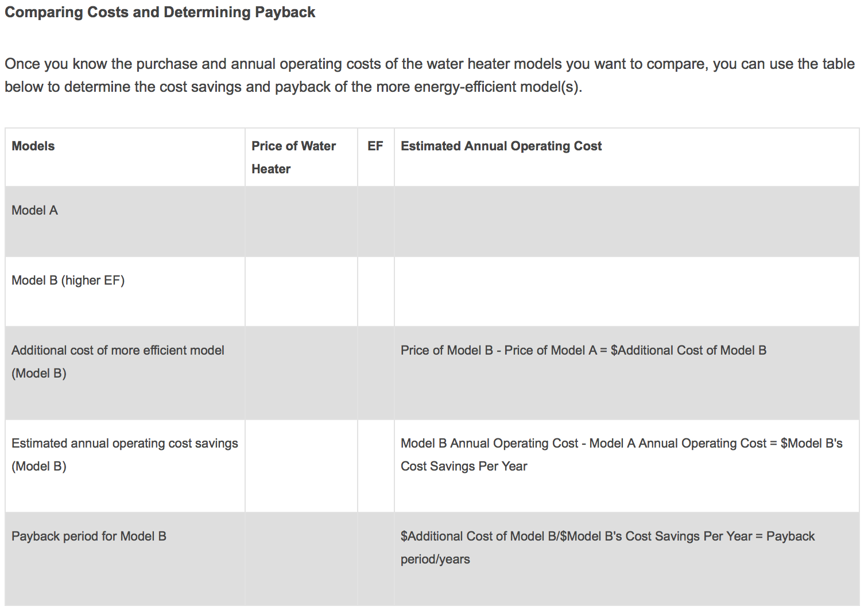Click the "Comparing Costs and Determining Payback" heading

(x=160, y=12)
